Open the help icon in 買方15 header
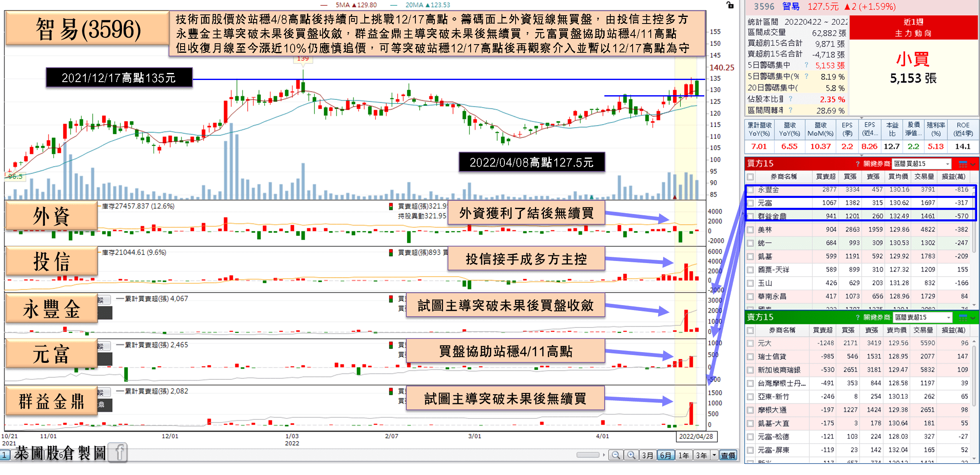 [858, 164]
